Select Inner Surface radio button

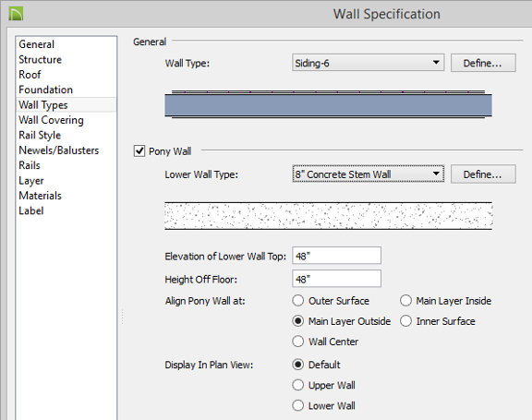(405, 321)
